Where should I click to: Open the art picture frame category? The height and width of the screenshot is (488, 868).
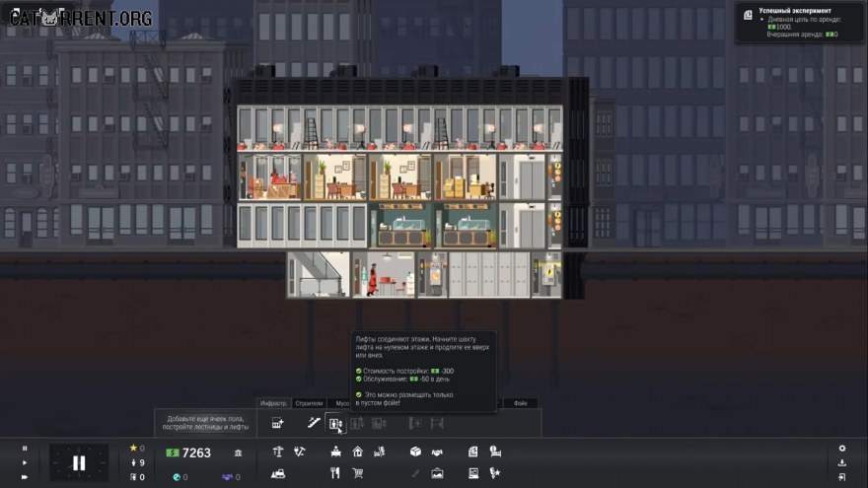[437, 473]
